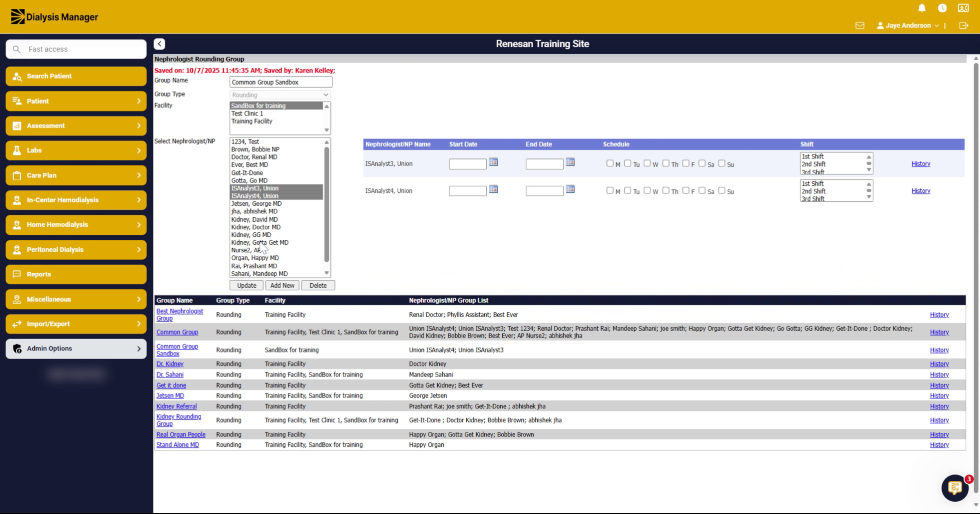Open the chat support bubble icon
This screenshot has height=514, width=980.
[955, 487]
